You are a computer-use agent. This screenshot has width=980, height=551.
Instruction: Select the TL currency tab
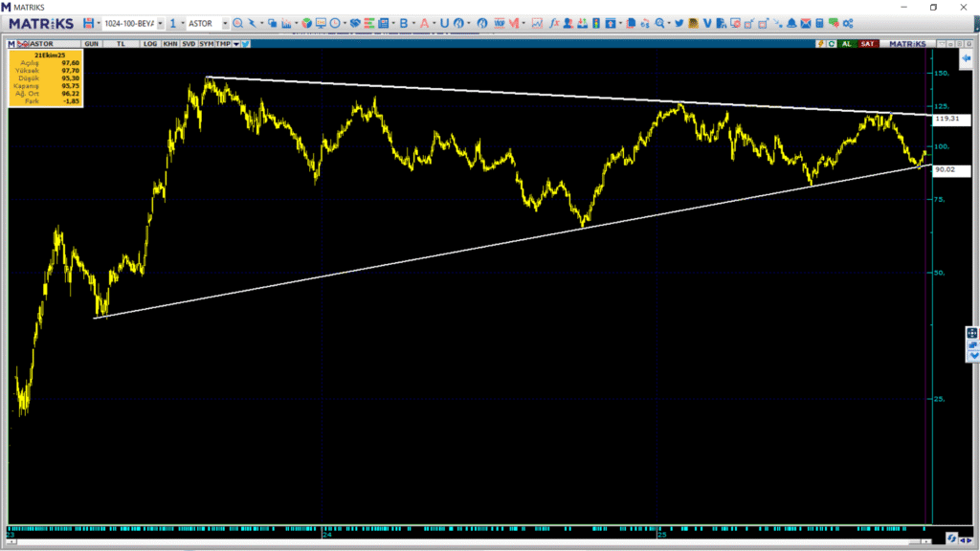point(121,43)
